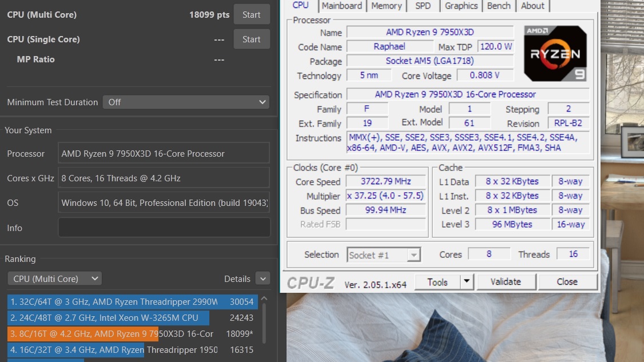Viewport: 644px width, 362px height.
Task: Click the Core Speed value 3722.79 MHz
Action: click(x=385, y=181)
